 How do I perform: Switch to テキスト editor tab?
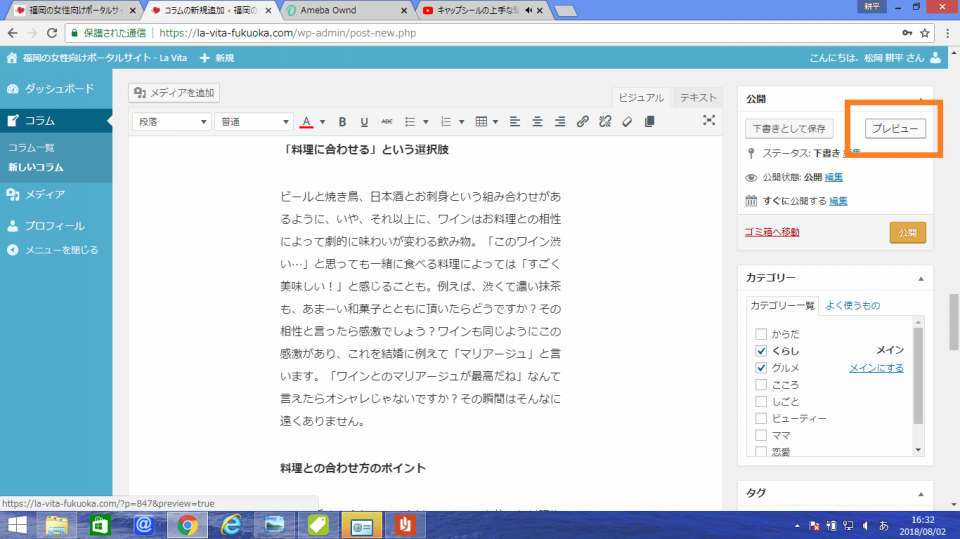click(x=698, y=97)
